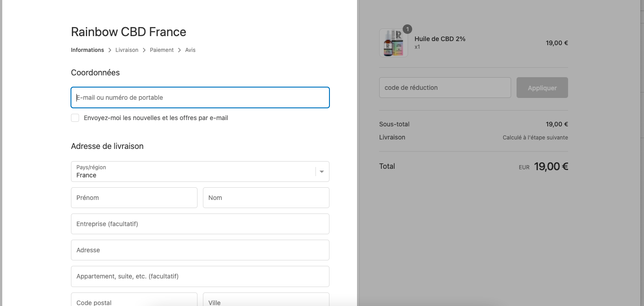Click the Appartement, suite, etc. field

pyautogui.click(x=200, y=276)
